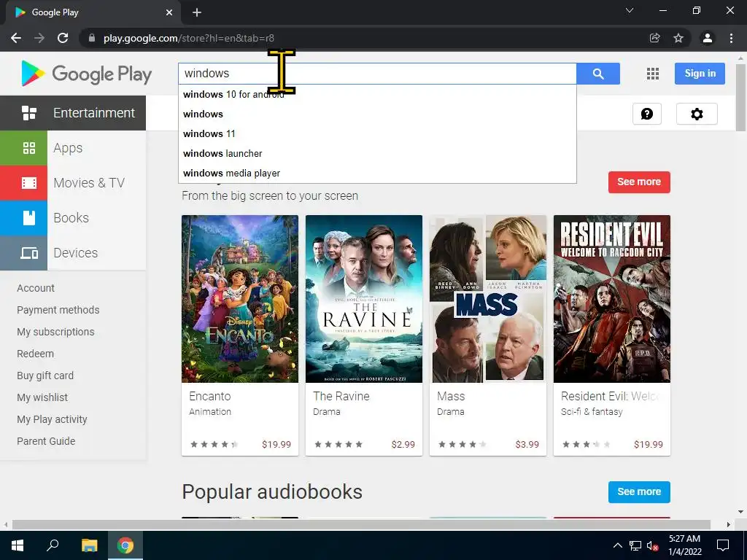Open the Chrome three-dot menu
747x560 pixels.
click(x=731, y=38)
